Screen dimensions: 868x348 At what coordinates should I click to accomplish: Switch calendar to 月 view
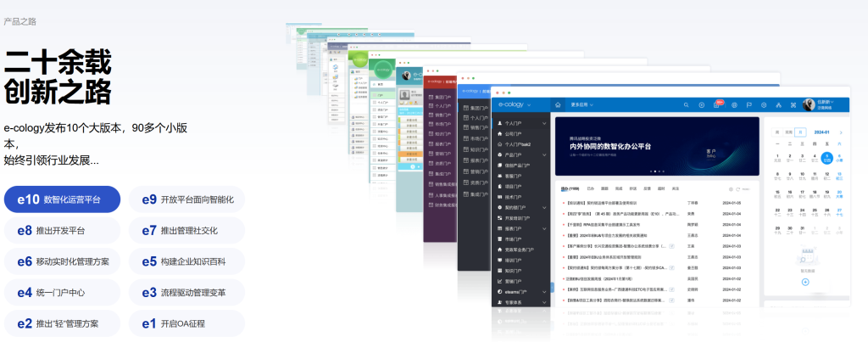point(799,132)
